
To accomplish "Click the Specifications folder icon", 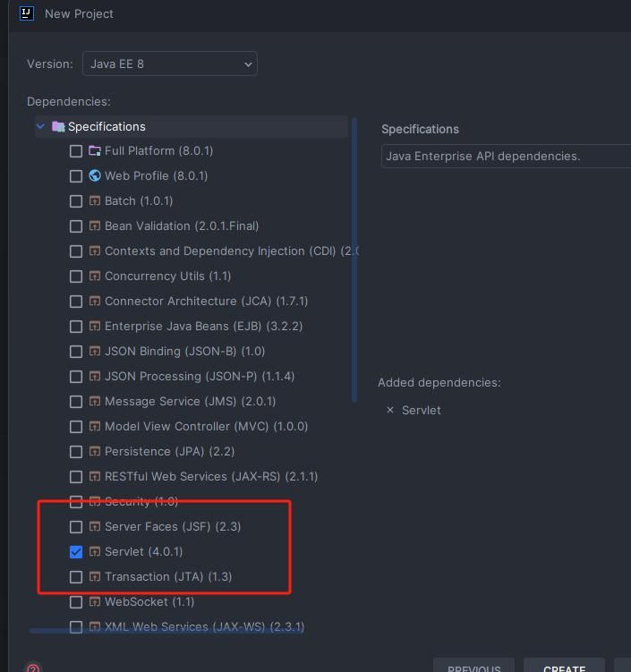I will point(58,126).
